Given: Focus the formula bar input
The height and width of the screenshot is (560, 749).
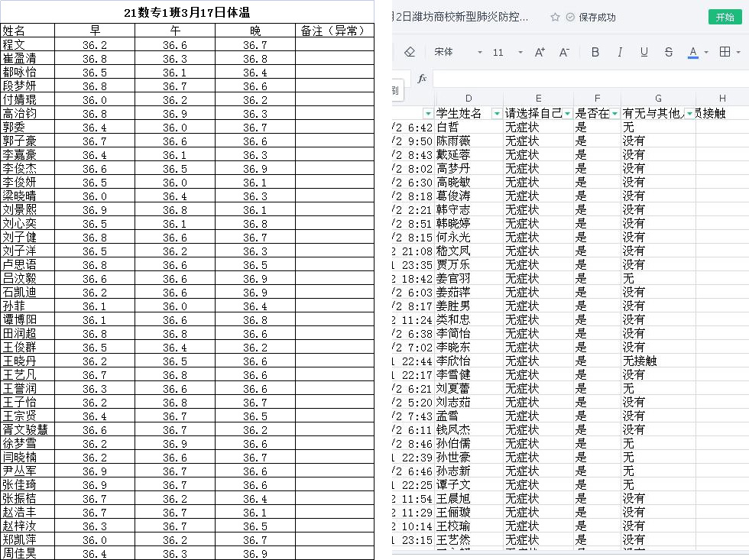Looking at the screenshot, I should (x=591, y=78).
